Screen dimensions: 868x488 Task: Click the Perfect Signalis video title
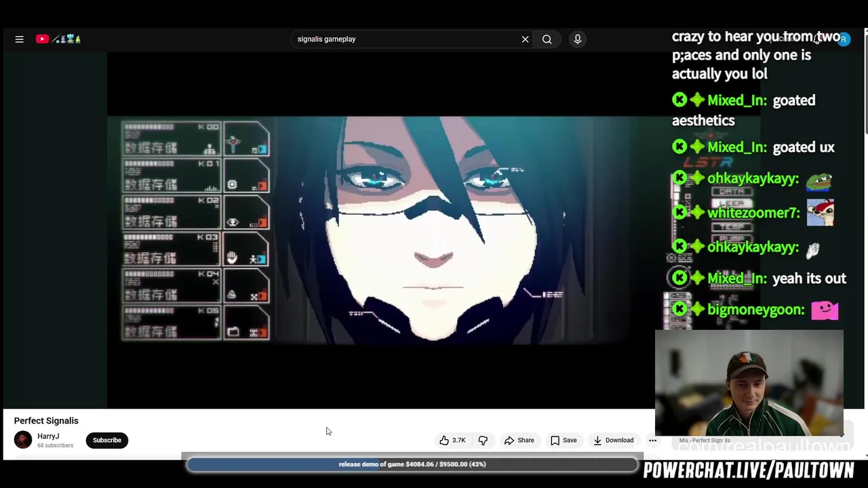coord(46,421)
